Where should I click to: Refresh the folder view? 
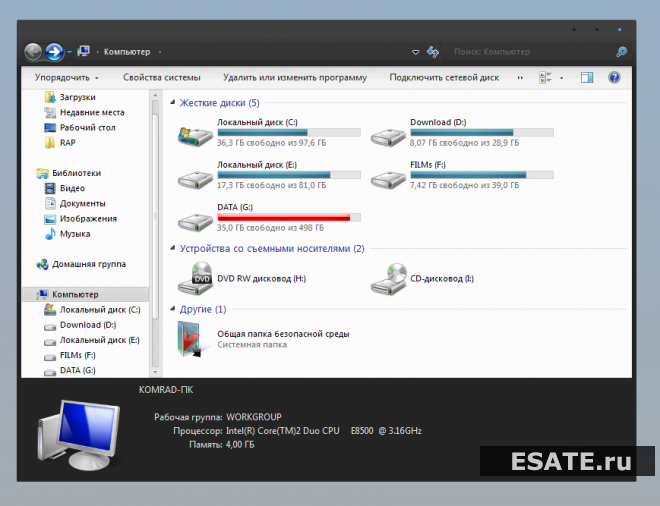tap(433, 52)
